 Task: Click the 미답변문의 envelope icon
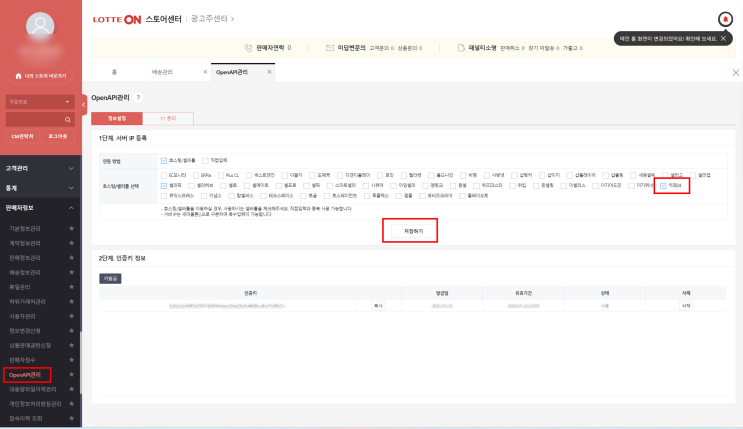pyautogui.click(x=330, y=48)
